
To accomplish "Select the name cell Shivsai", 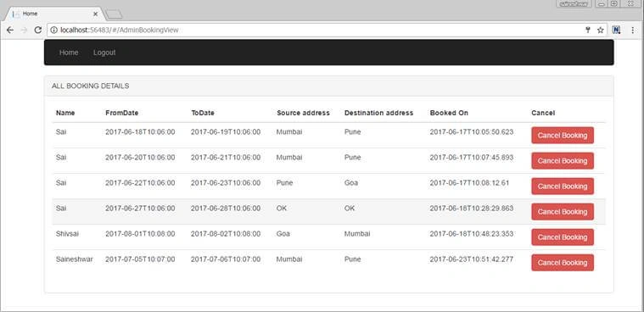I will coord(67,234).
